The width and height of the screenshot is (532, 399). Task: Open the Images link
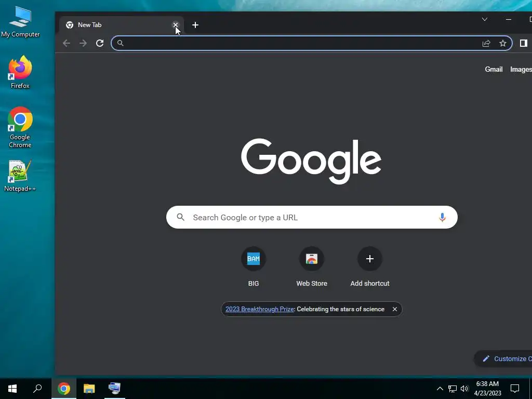[x=521, y=69]
